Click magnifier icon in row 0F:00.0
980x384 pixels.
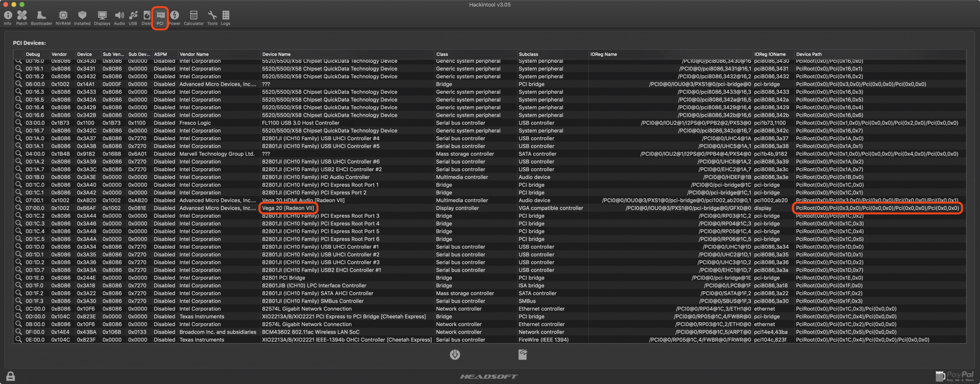pos(19,332)
